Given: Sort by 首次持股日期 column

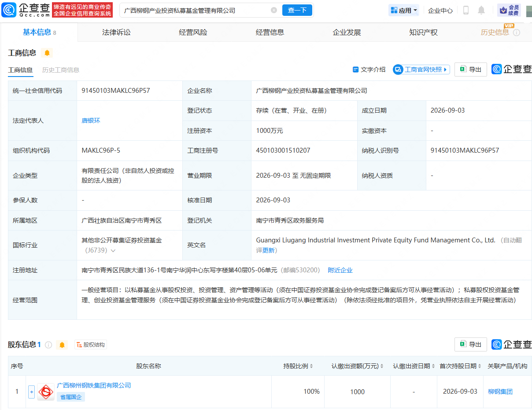Looking at the screenshot, I should point(480,366).
